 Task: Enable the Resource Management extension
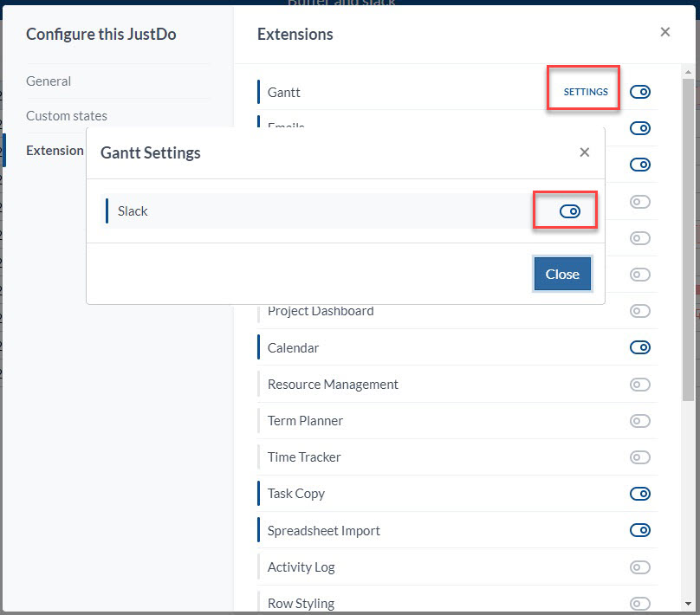639,385
